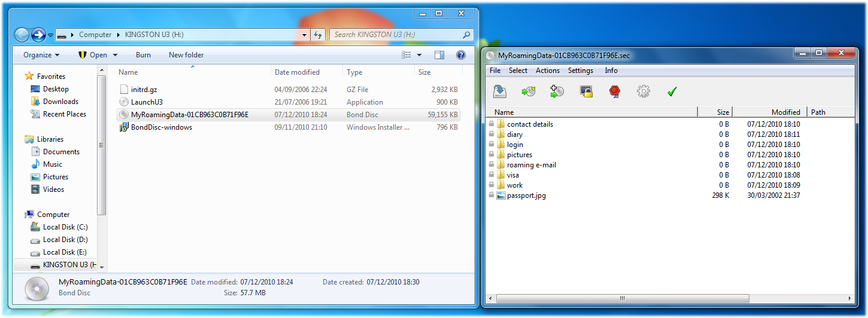Click the red wax seal icon
The image size is (868, 318).
coord(614,91)
